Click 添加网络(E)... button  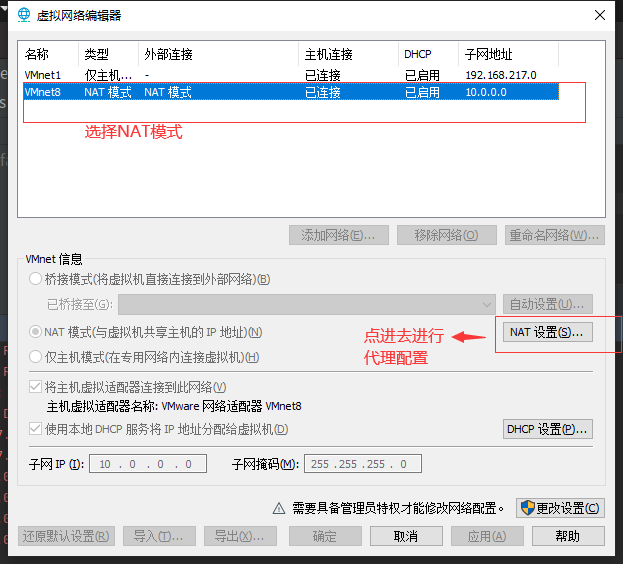tap(339, 235)
